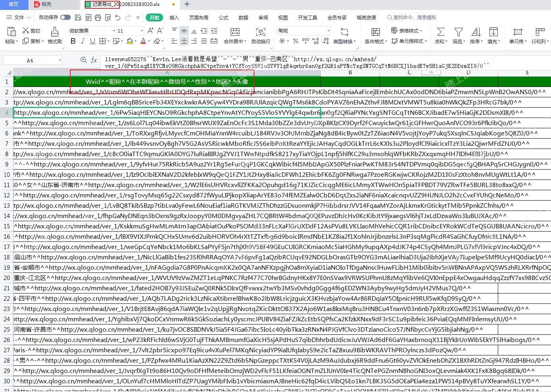Screen dimensions: 551x392
Task: Select top vertical alignment
Action: (174, 31)
